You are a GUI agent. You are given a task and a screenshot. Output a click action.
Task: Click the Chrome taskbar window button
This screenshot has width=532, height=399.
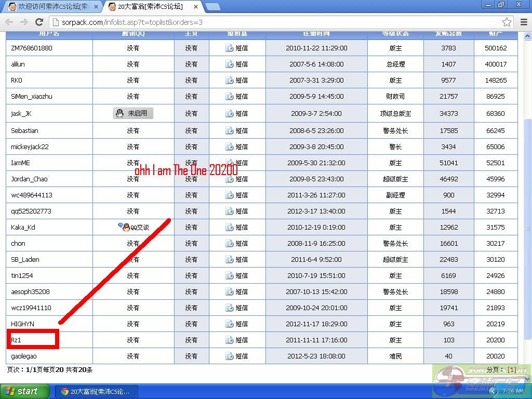[x=96, y=391]
